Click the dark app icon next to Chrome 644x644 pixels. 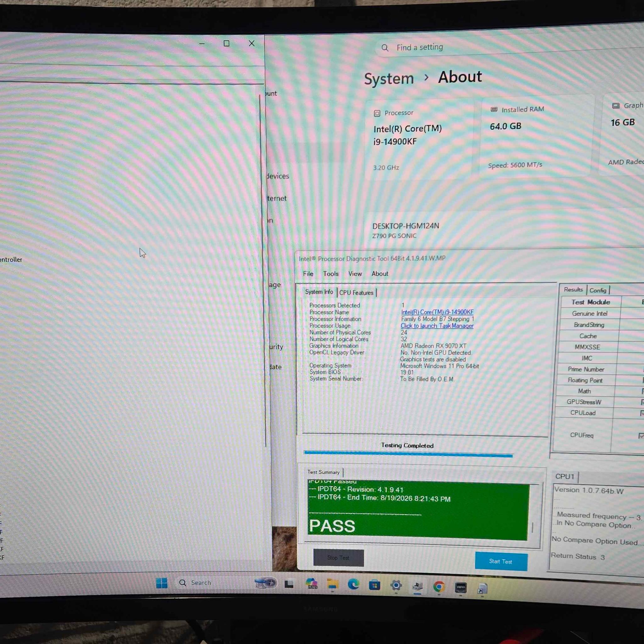[461, 588]
